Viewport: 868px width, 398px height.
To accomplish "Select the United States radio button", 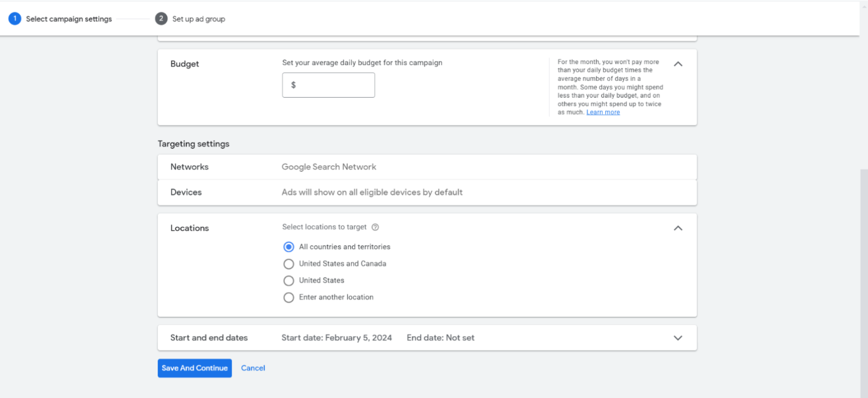I will [x=289, y=280].
